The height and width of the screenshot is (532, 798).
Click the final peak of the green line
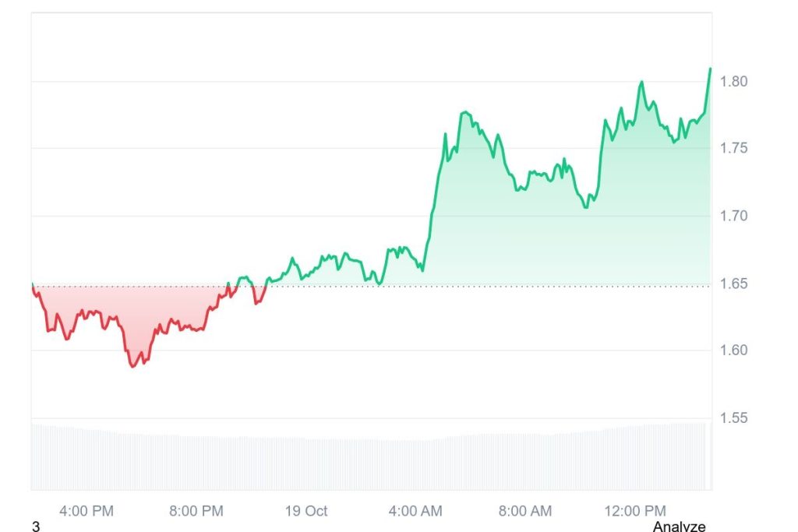click(x=710, y=69)
